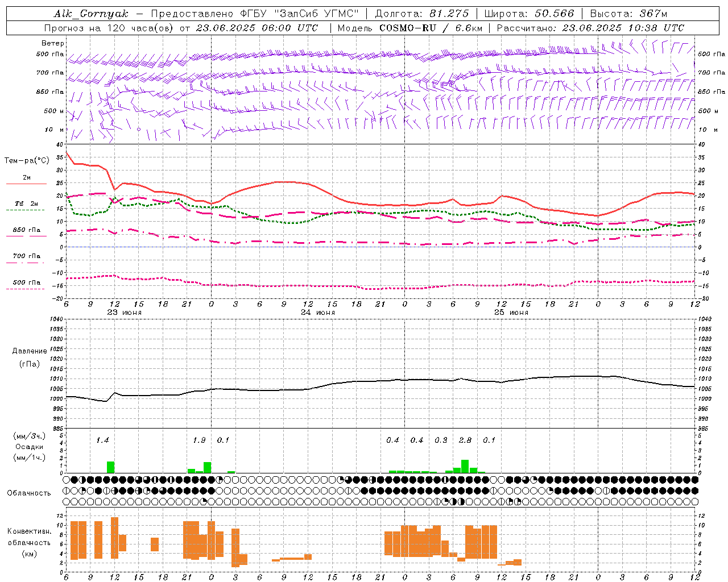Click the Рассчитано: 23.06.2025 10:38 UTC timestamp
Screen dimensions: 728x582
click(x=590, y=28)
